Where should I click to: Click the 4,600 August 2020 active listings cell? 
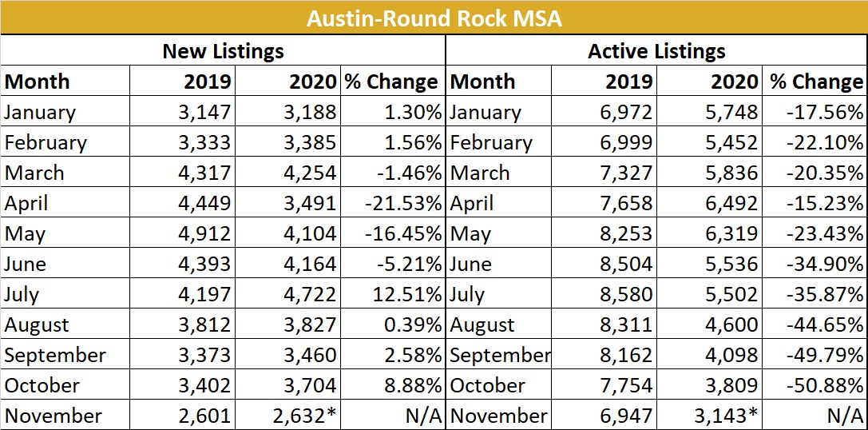(x=731, y=325)
